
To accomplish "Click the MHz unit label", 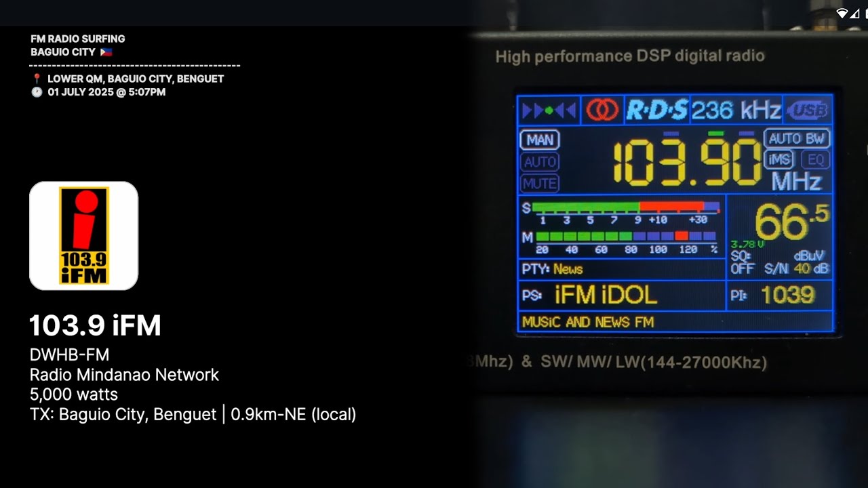I will tap(797, 182).
